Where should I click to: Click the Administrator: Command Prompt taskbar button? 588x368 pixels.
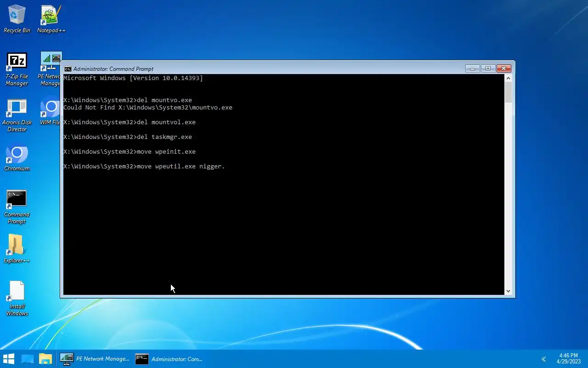pyautogui.click(x=169, y=359)
